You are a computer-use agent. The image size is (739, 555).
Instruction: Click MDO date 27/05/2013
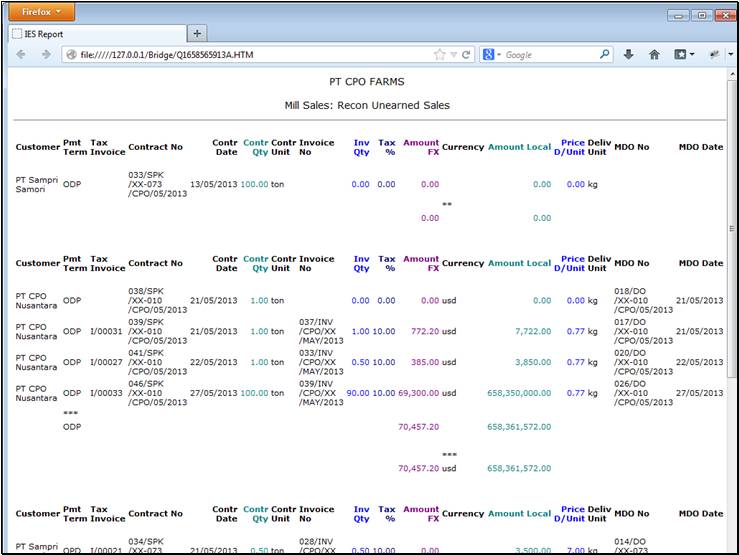point(699,393)
